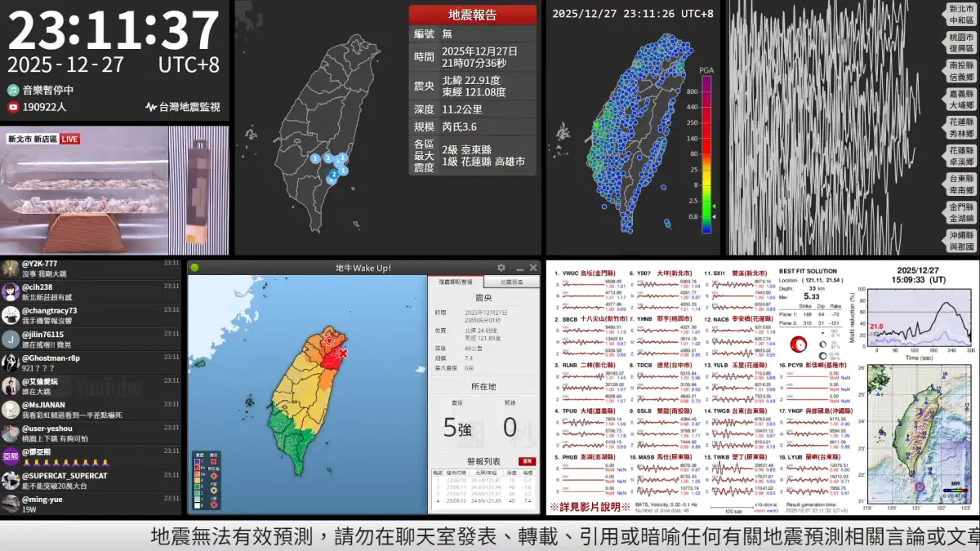Toggle the 所在地 marker in the map legend
Screen dimensions: 980x551
(214, 475)
